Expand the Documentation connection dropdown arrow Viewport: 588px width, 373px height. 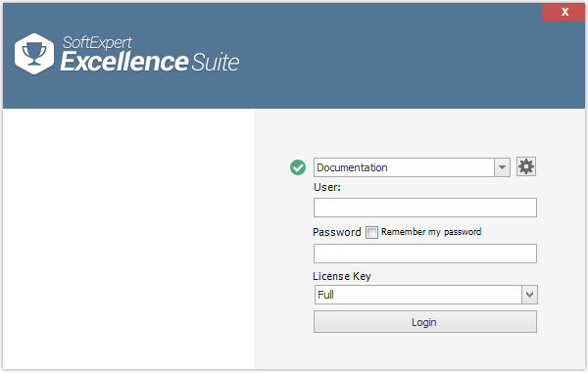(x=502, y=167)
